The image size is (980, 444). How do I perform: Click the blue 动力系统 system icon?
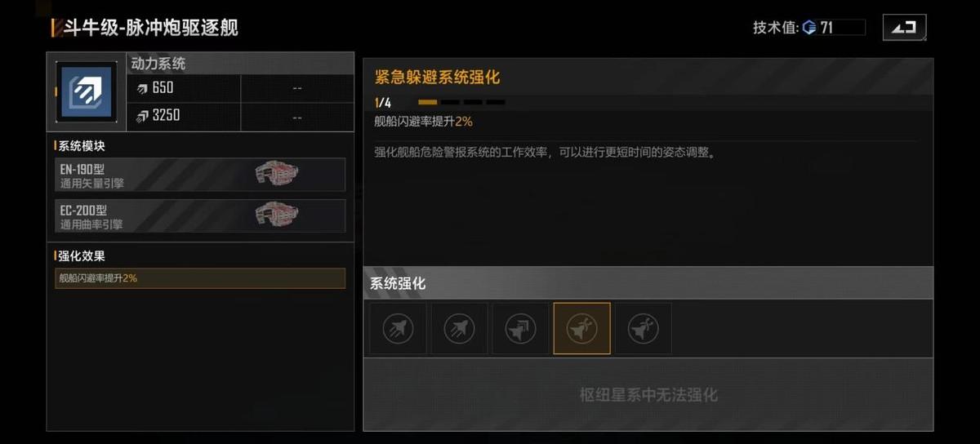[86, 92]
